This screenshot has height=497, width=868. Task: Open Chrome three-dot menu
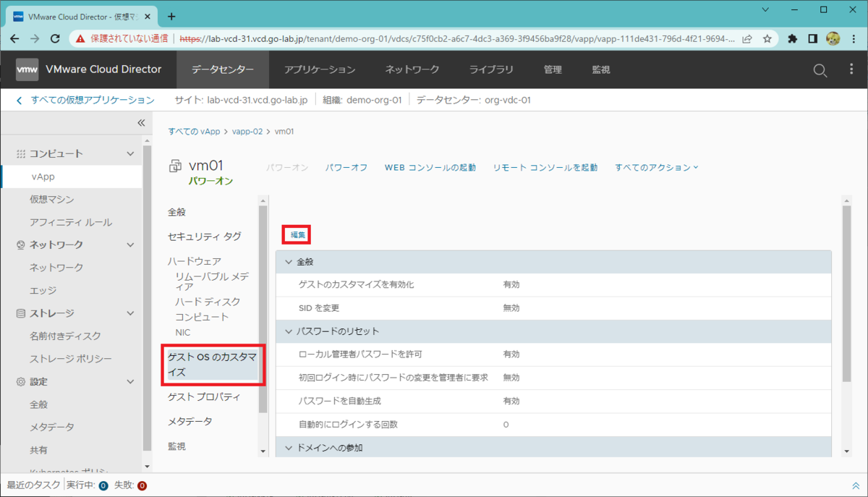pos(854,38)
